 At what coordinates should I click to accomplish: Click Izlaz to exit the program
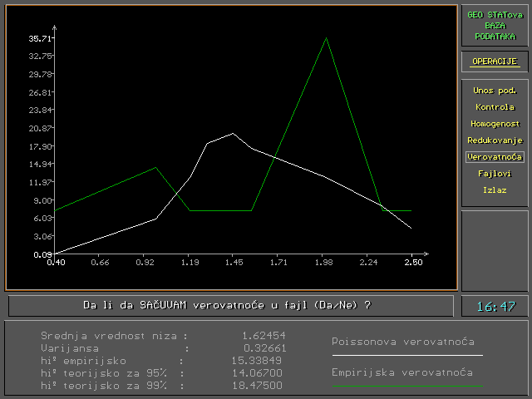click(495, 190)
